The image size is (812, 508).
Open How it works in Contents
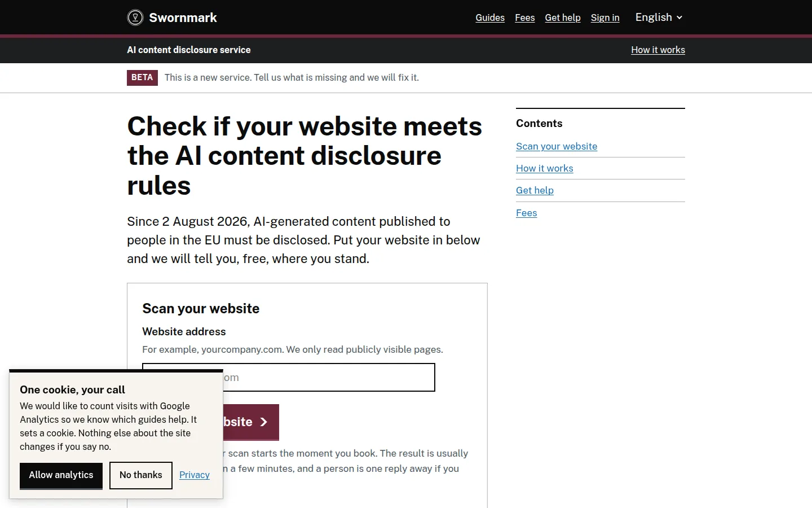pyautogui.click(x=544, y=168)
